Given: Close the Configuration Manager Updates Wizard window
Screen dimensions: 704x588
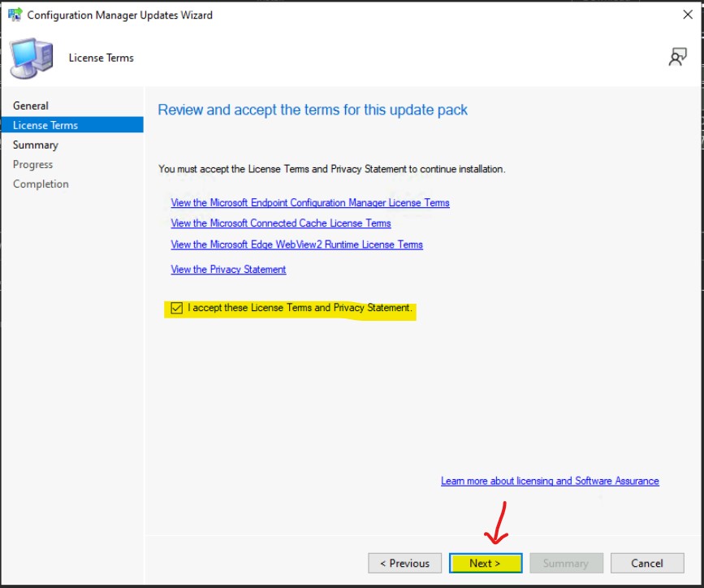Looking at the screenshot, I should pos(688,15).
